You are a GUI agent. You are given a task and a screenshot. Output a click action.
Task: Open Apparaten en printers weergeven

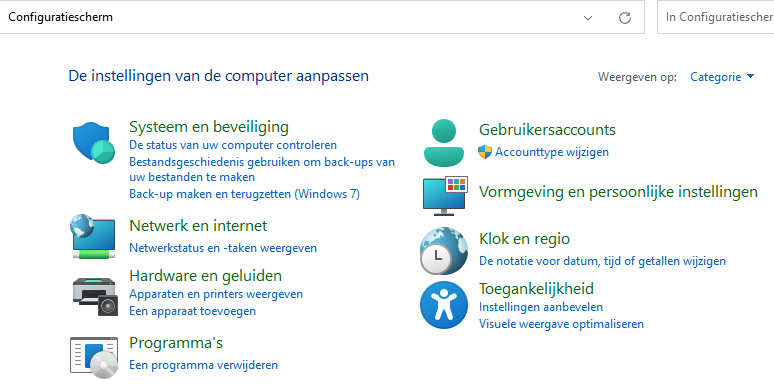click(216, 294)
